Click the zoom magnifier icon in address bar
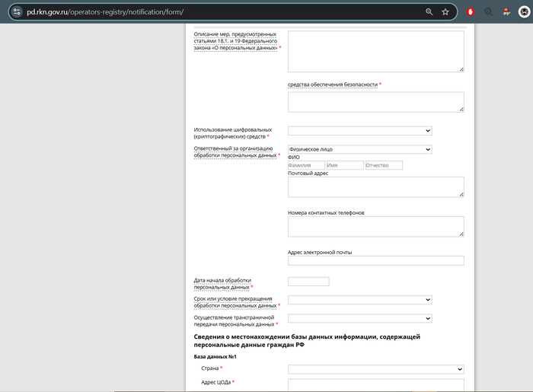533x392 pixels. coord(429,12)
